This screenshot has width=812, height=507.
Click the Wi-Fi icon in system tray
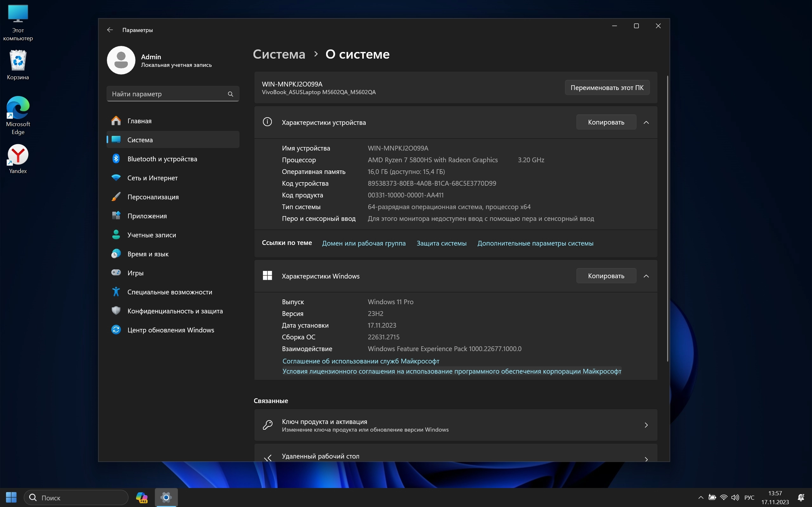724,497
